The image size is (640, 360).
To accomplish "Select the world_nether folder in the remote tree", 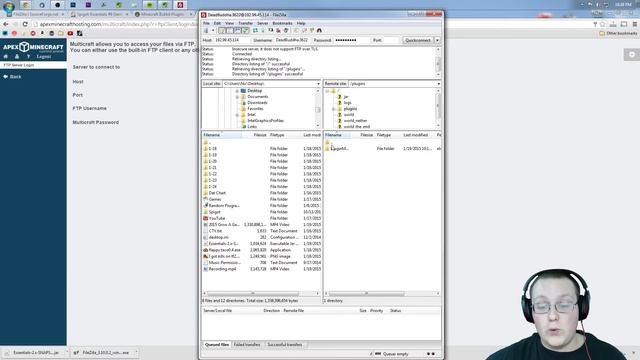I will (355, 121).
